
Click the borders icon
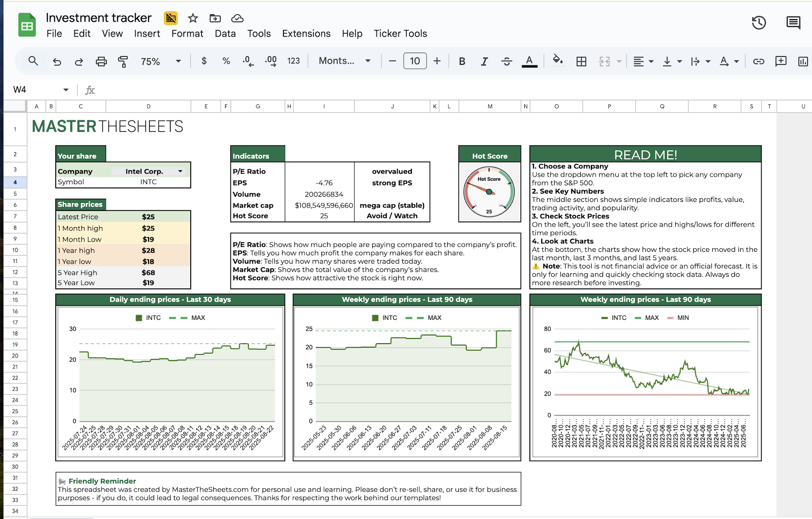(581, 61)
